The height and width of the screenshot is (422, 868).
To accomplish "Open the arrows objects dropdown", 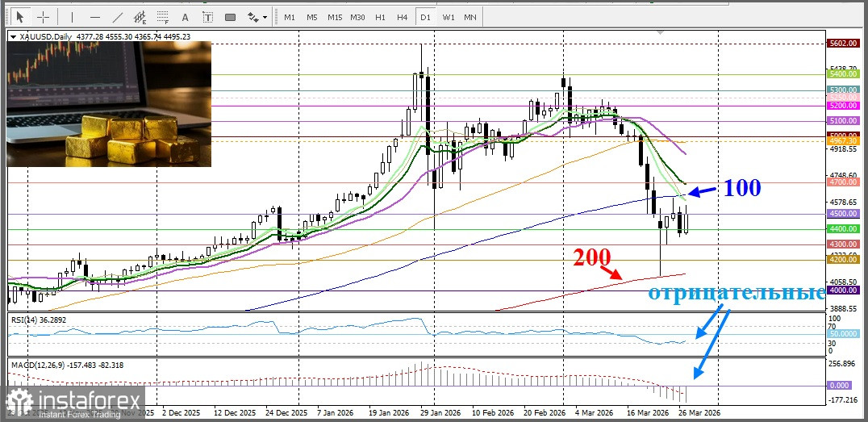I will click(257, 17).
